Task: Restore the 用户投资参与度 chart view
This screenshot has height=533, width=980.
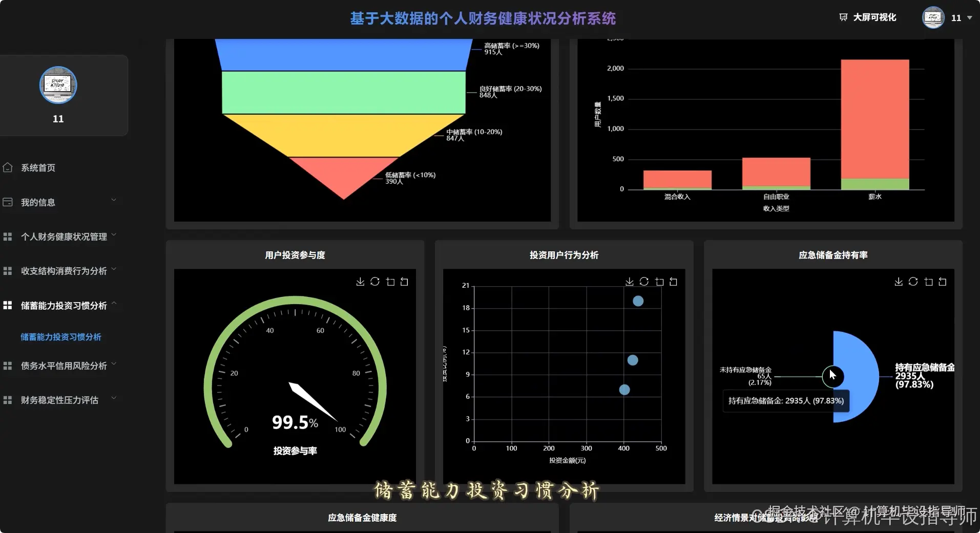Action: [404, 281]
